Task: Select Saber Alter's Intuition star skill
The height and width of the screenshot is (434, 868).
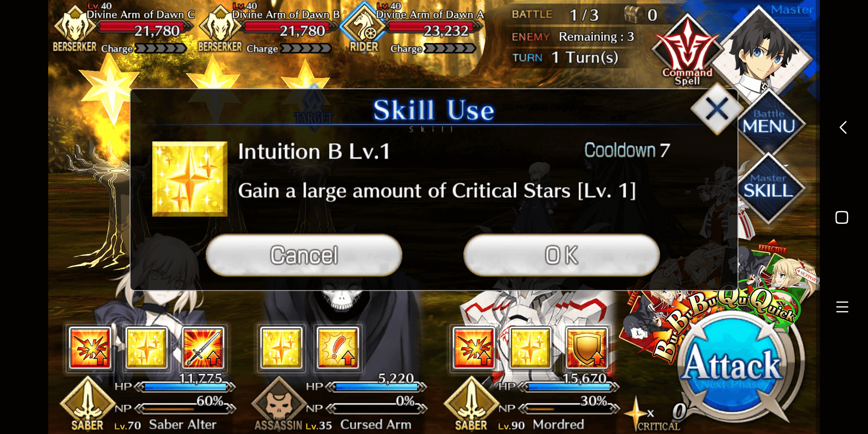Action: coord(147,348)
